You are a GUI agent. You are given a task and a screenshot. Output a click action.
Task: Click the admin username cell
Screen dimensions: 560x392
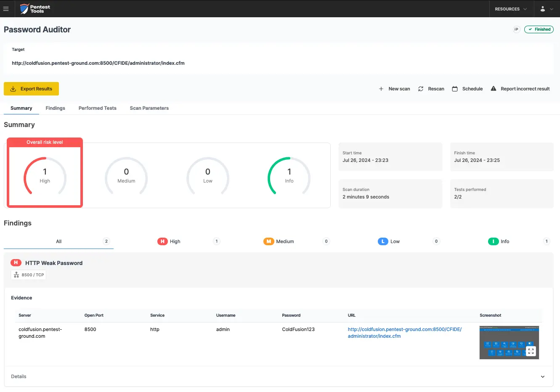coord(223,329)
